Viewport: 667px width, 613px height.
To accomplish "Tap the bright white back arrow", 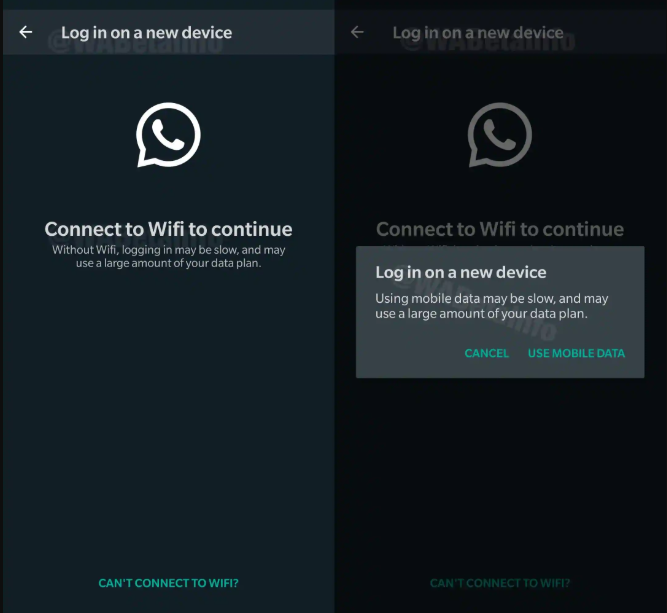I will [26, 32].
